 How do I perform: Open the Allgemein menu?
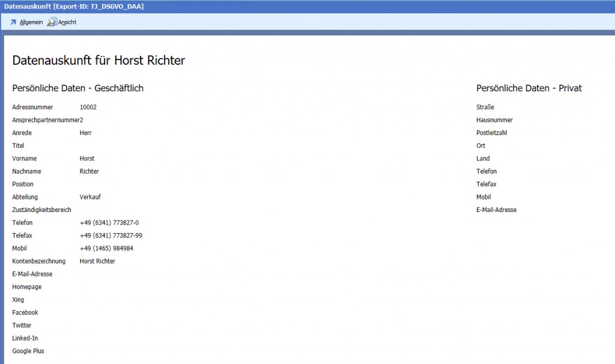click(x=31, y=22)
